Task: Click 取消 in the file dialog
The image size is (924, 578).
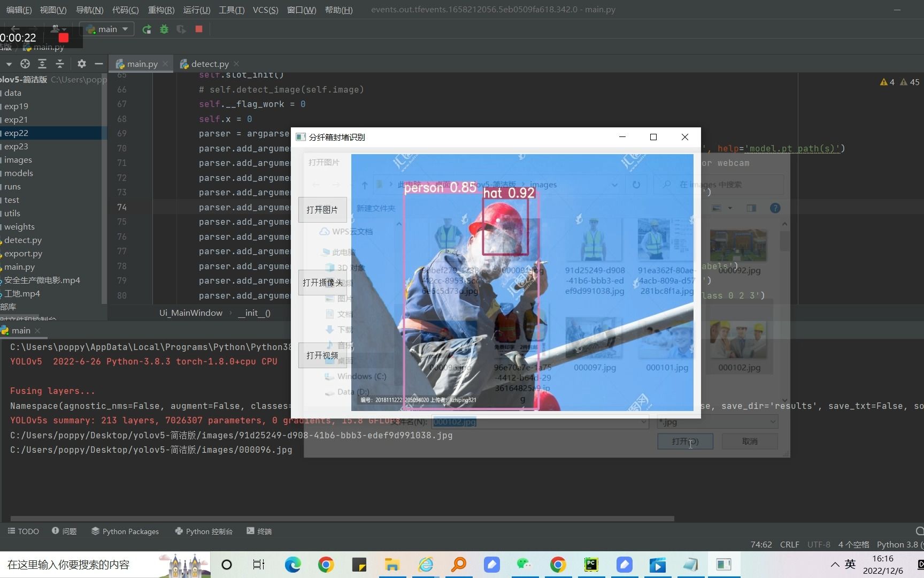Action: (x=750, y=442)
